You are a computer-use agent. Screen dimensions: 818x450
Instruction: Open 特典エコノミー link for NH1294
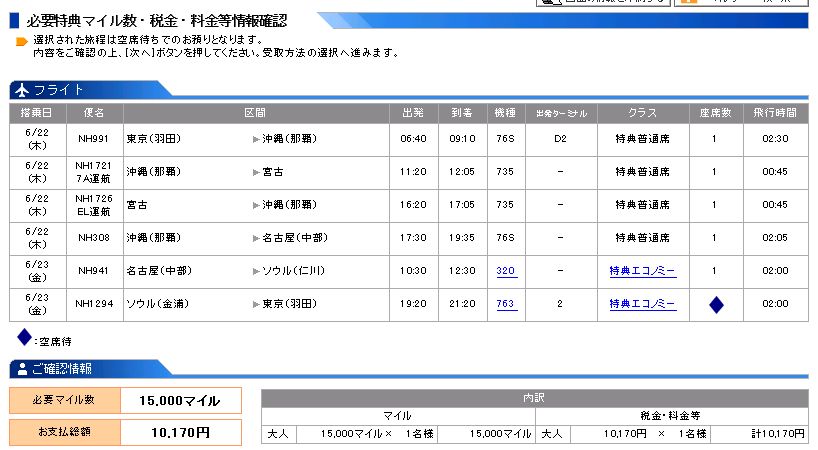tap(642, 303)
